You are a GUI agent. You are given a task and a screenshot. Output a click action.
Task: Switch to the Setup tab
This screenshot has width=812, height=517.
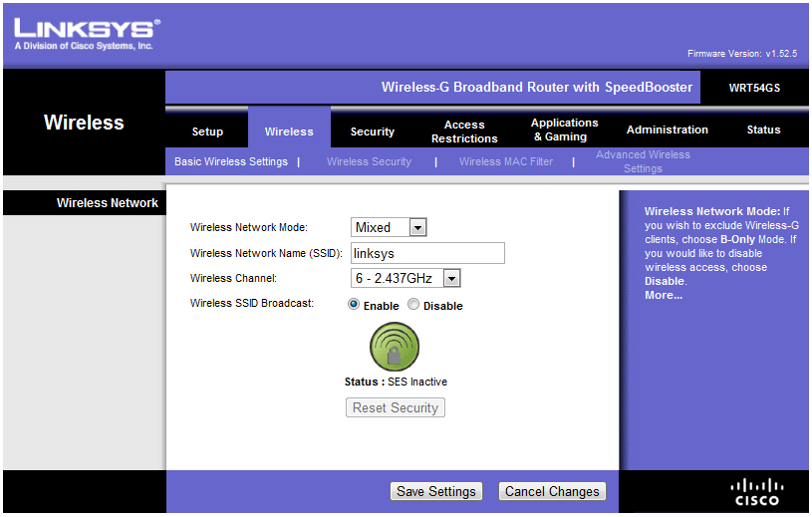[207, 131]
